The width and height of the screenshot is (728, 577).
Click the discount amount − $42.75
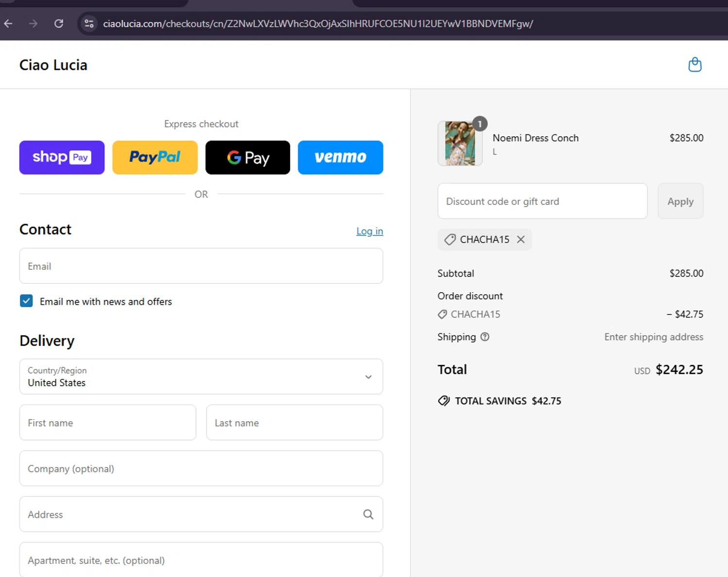[x=685, y=314]
